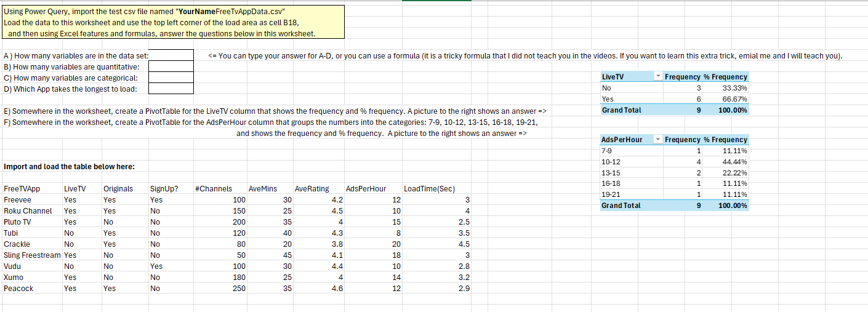
Task: Select the FreeTVApp column header cell
Action: click(31, 189)
